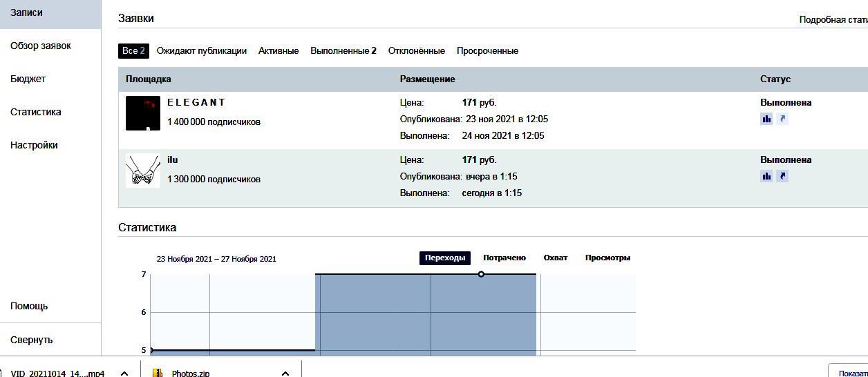The width and height of the screenshot is (868, 377).
Task: Click the ELEGANT community name link
Action: [x=196, y=102]
